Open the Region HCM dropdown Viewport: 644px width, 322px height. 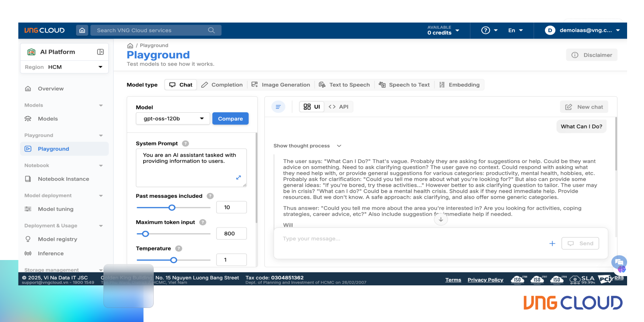point(64,67)
